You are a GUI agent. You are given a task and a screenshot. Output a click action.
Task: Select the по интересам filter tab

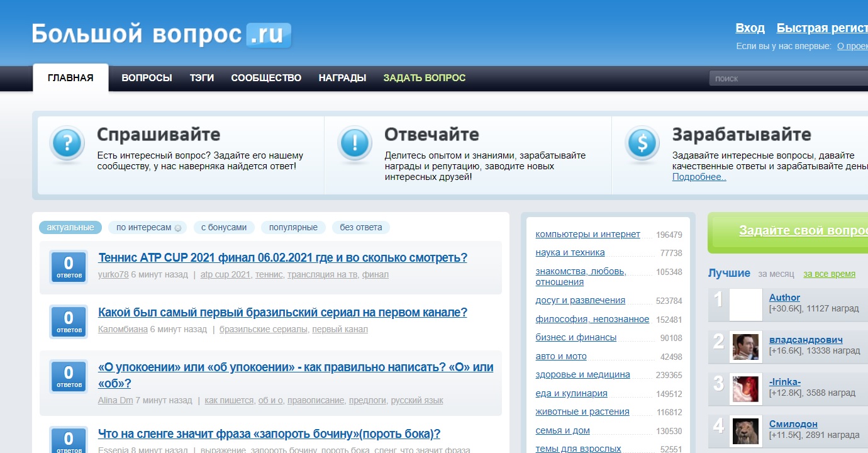point(148,227)
